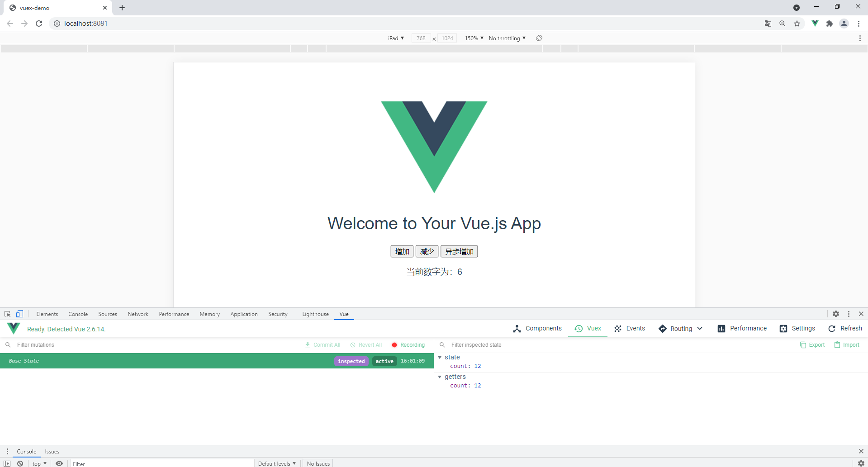Click the Vue logo in devtools panel
Viewport: 868px width, 467px height.
(x=14, y=329)
